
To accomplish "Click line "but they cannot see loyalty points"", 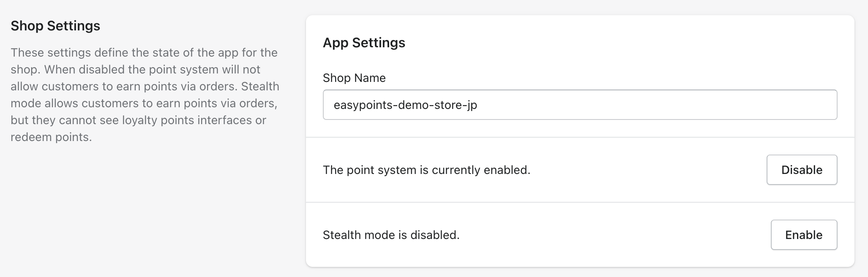I will pyautogui.click(x=138, y=120).
